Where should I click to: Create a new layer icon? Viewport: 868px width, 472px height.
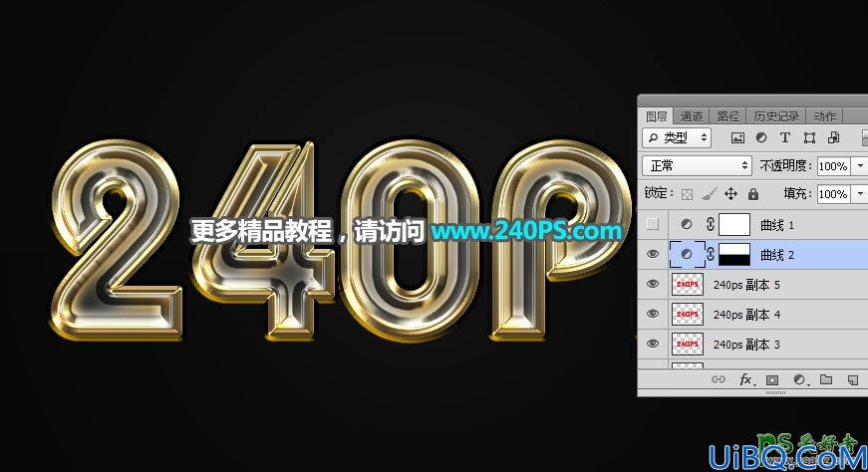852,379
